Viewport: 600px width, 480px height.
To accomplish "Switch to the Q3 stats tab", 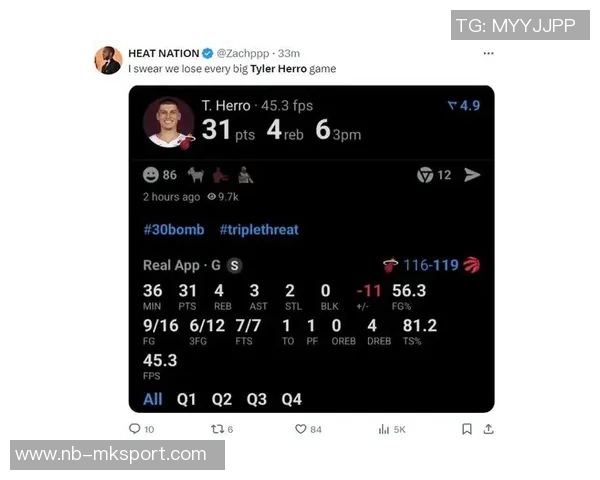I will click(256, 399).
